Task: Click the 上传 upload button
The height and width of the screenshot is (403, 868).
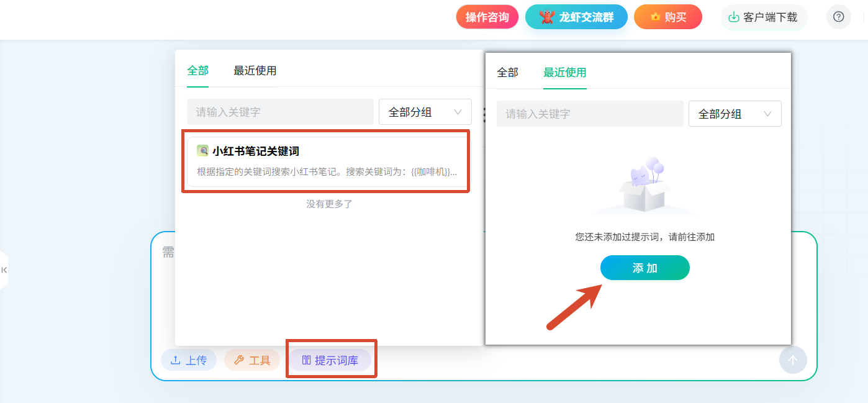Action: click(x=189, y=360)
